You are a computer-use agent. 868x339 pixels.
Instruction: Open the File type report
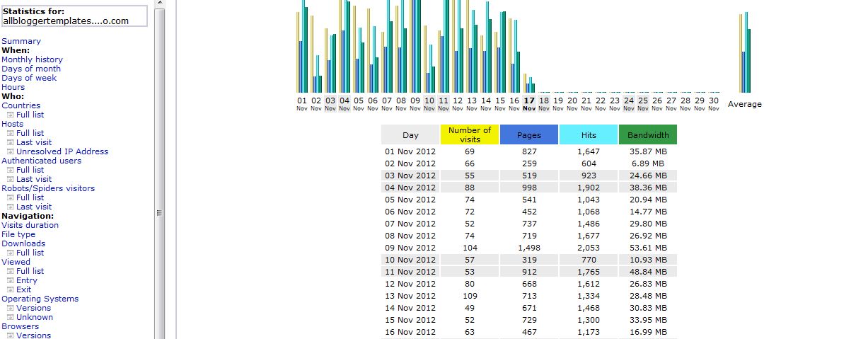pos(18,234)
